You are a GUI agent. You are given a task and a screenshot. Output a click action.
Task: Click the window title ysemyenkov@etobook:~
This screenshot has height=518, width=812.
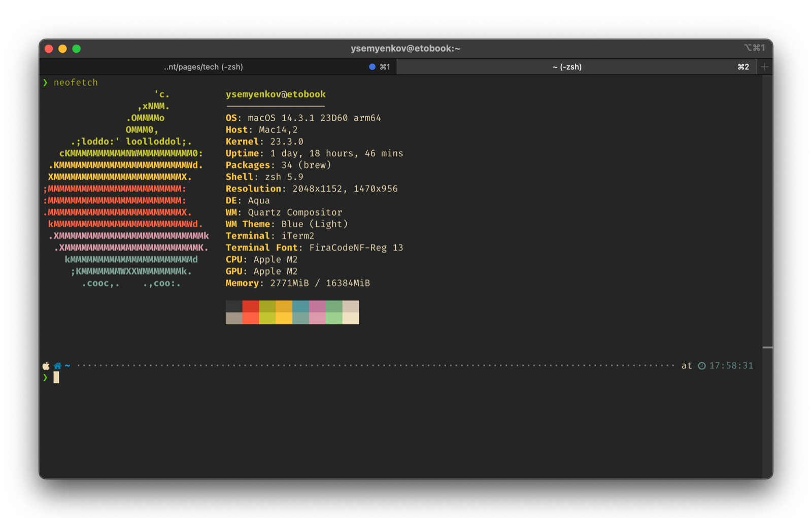(x=405, y=49)
